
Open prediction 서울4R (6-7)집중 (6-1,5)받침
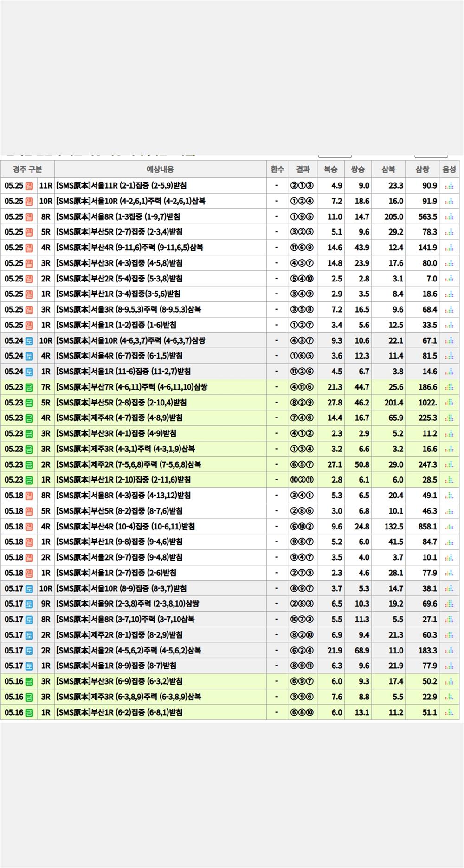(x=119, y=356)
